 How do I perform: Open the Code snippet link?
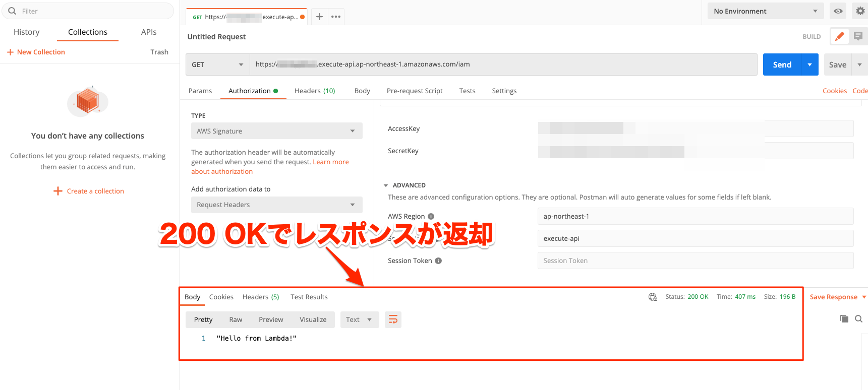[860, 91]
